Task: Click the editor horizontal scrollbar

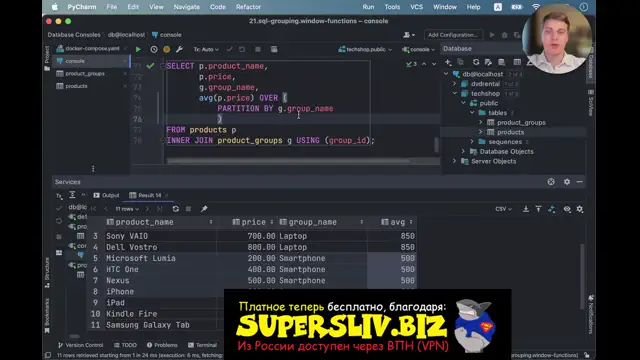Action: click(x=289, y=161)
